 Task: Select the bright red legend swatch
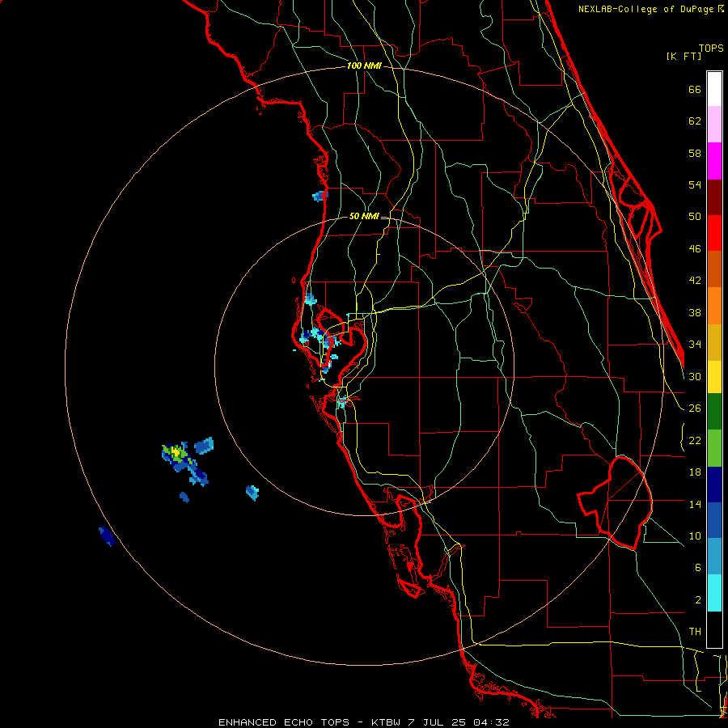point(714,233)
